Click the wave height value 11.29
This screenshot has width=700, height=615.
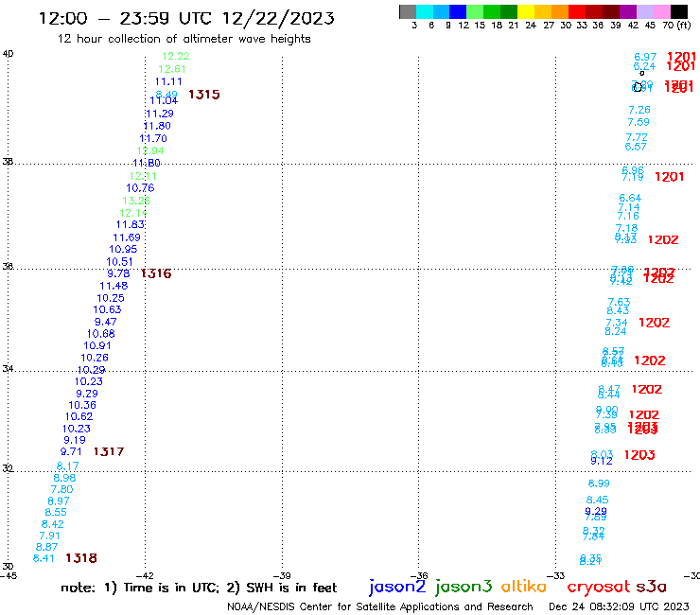tap(159, 114)
